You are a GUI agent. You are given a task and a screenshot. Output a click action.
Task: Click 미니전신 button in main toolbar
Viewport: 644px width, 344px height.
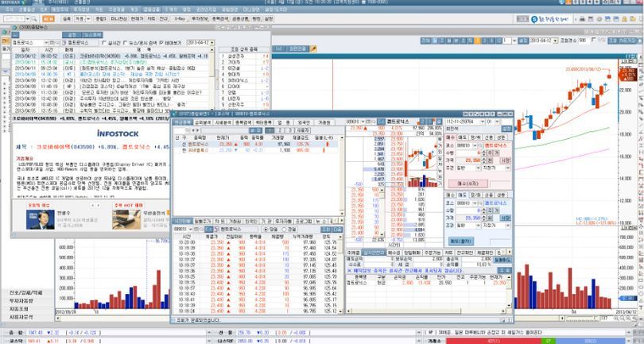click(118, 19)
